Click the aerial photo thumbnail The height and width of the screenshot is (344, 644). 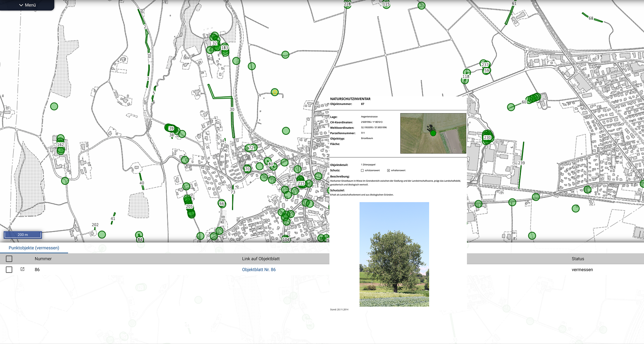tap(433, 133)
